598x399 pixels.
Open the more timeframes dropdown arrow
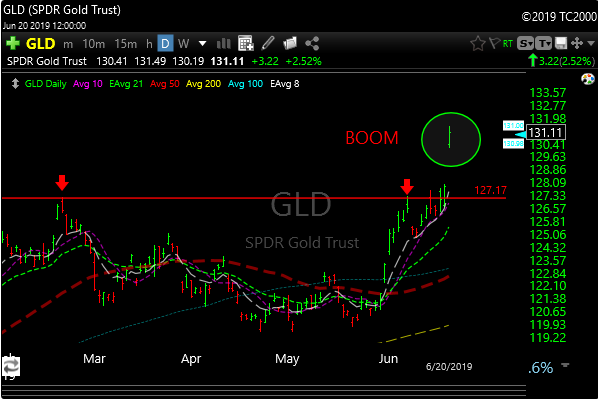[203, 44]
